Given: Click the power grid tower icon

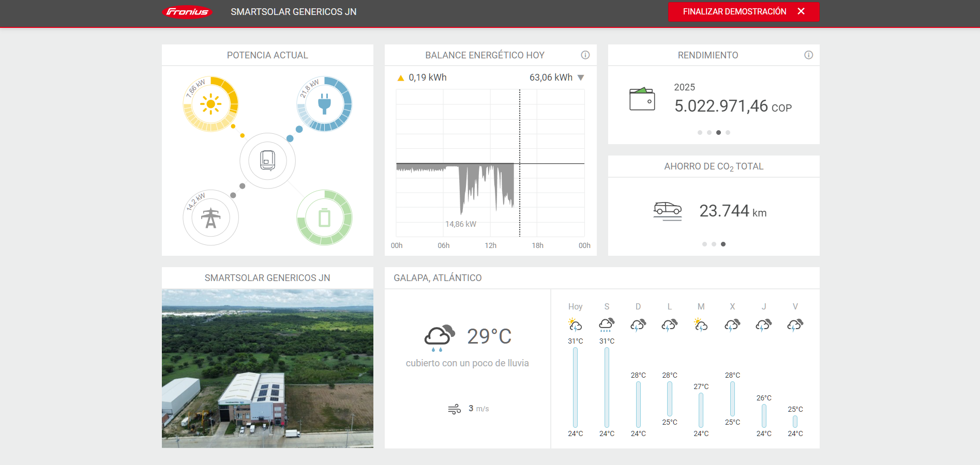Looking at the screenshot, I should click(210, 218).
